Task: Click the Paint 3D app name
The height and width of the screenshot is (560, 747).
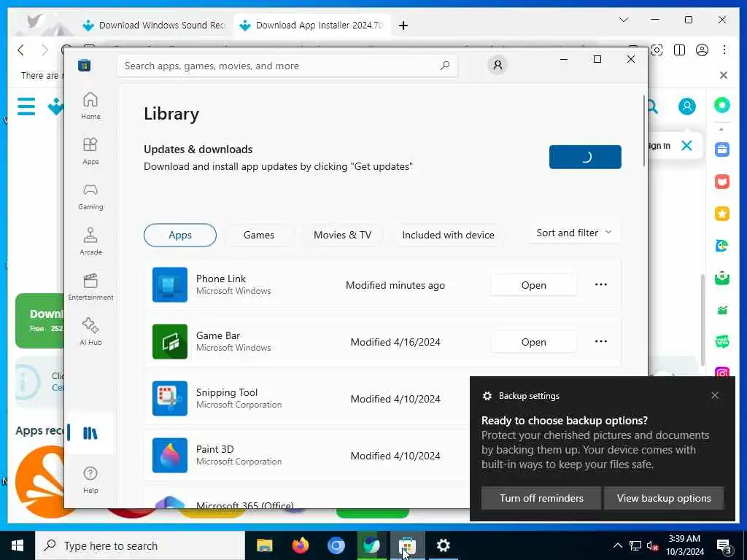Action: pyautogui.click(x=215, y=449)
